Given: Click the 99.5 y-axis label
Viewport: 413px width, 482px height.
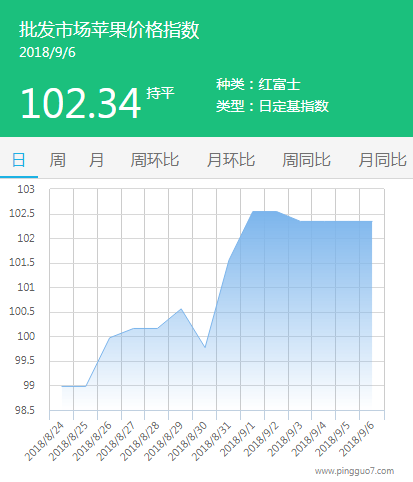Looking at the screenshot, I should tap(25, 360).
